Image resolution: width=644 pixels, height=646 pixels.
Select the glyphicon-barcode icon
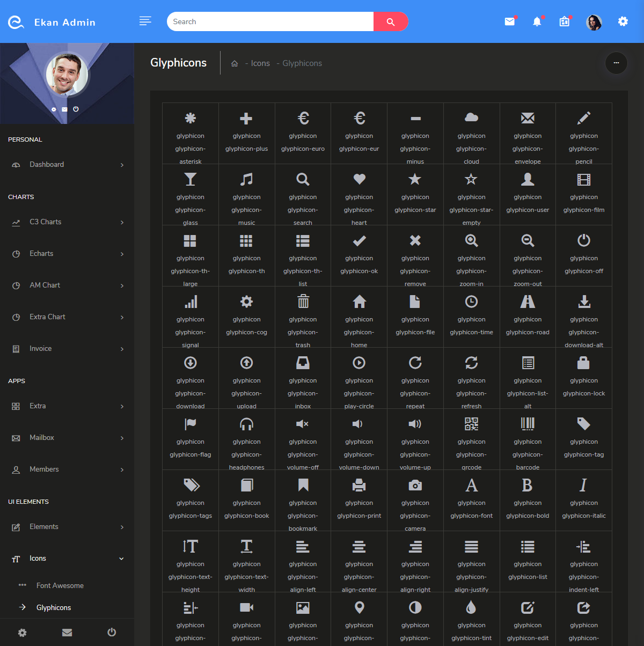528,424
